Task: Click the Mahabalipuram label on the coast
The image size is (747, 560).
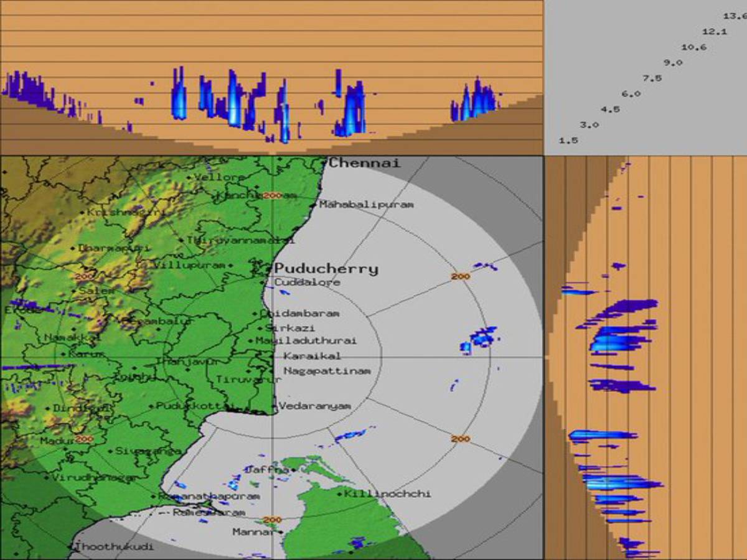Action: click(x=366, y=204)
